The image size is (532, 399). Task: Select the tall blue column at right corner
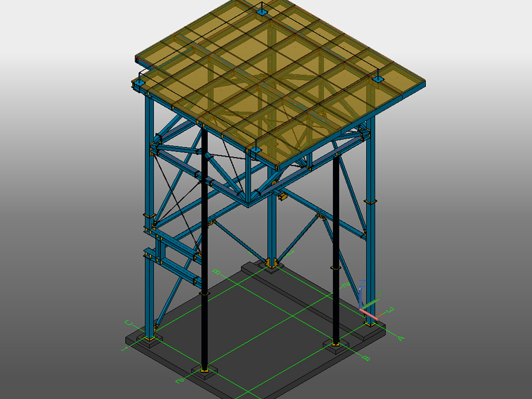coord(370,221)
